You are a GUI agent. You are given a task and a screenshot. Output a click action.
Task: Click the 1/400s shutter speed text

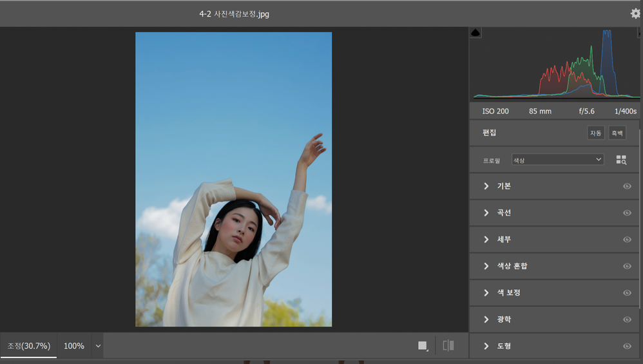pos(626,111)
